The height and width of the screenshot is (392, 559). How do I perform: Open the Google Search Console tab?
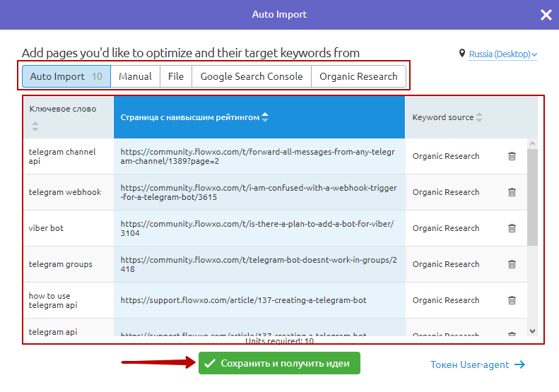pos(252,76)
